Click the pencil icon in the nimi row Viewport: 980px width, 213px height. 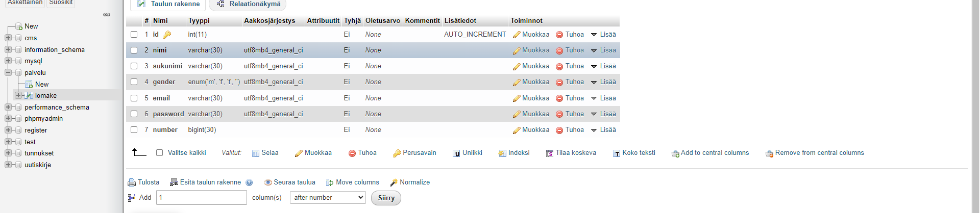517,50
